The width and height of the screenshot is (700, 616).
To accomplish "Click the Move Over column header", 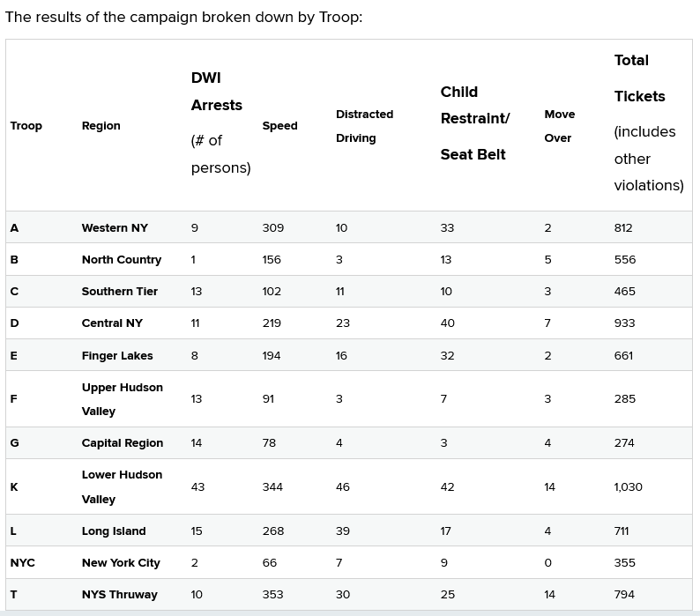I will point(559,126).
